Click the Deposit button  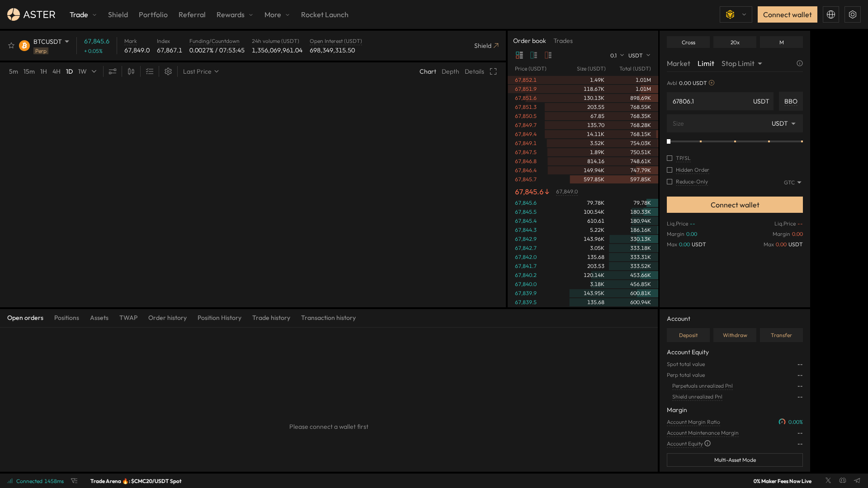pos(688,335)
